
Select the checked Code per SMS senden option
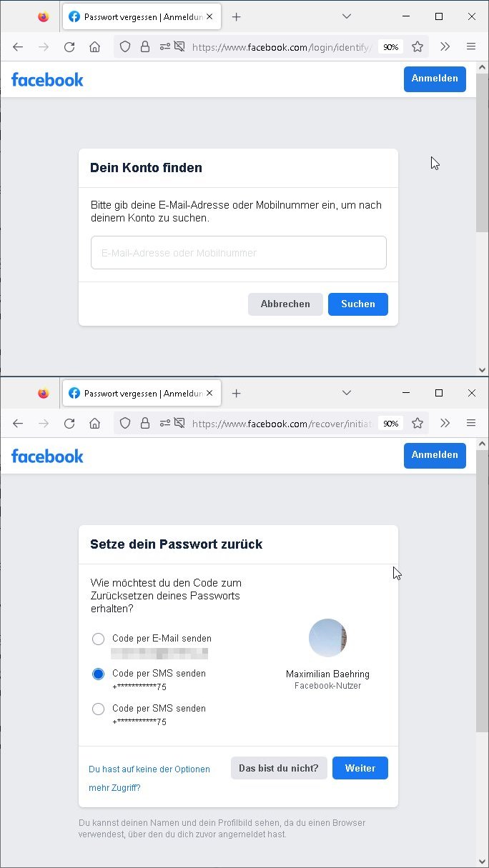coord(99,674)
